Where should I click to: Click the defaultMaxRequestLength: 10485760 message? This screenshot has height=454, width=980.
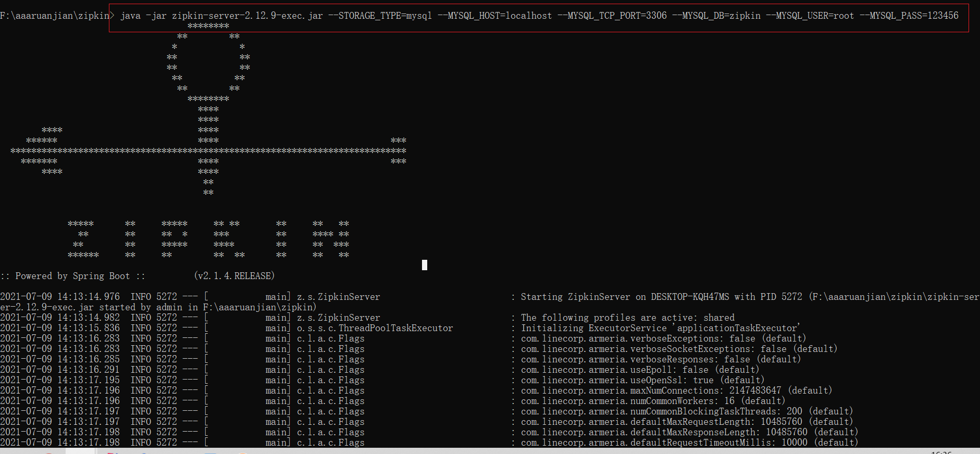(687, 422)
